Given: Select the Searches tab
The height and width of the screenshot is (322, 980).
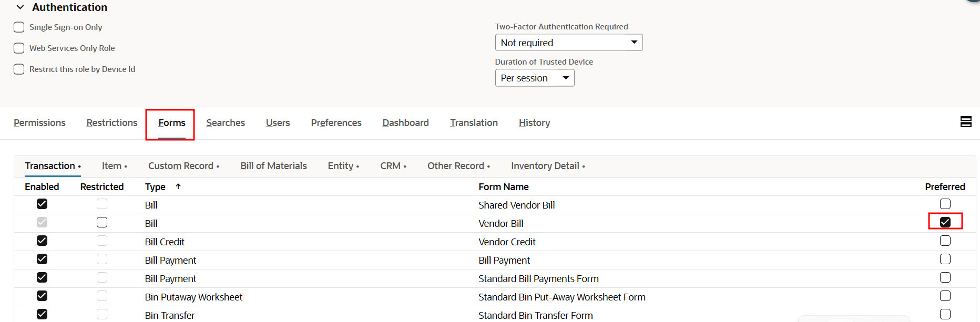Looking at the screenshot, I should (x=225, y=123).
